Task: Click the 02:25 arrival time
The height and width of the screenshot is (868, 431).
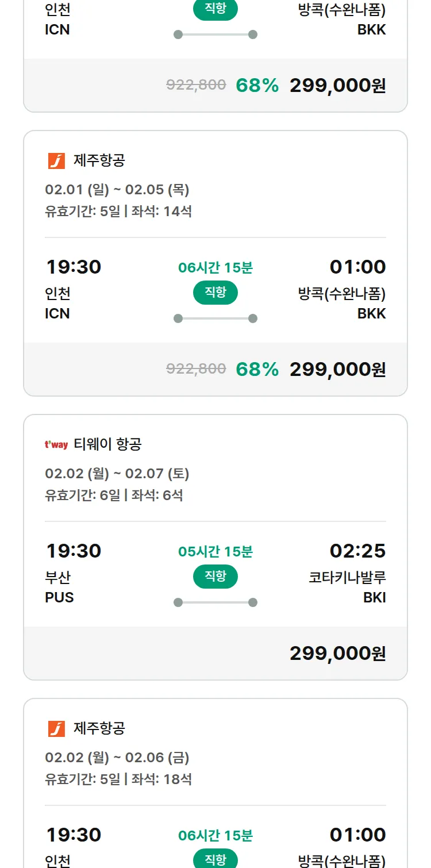Action: [x=357, y=551]
